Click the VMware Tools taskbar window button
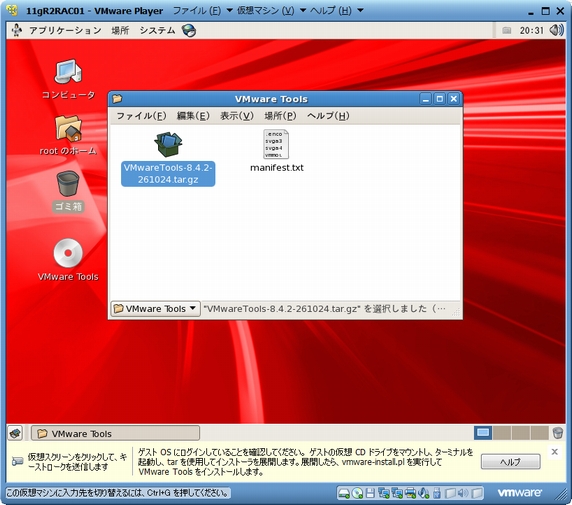Screen dimensions: 572x505 116,433
